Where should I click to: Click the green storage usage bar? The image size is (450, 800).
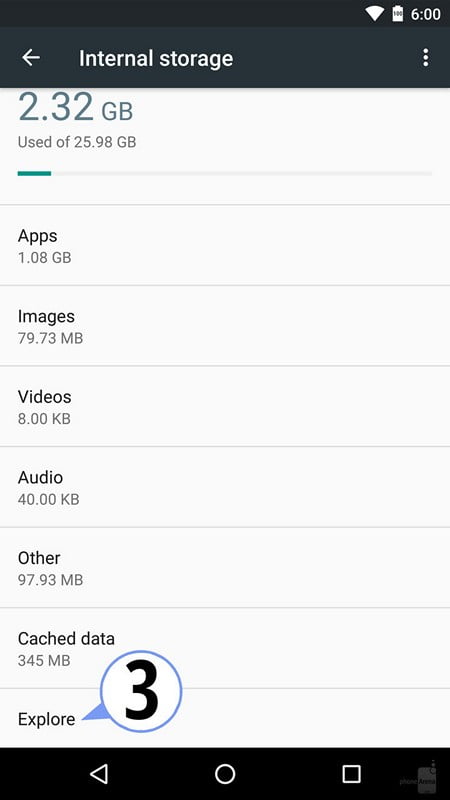(34, 173)
